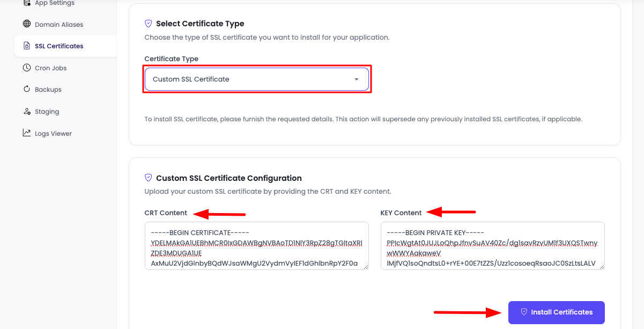Open the Certificate Type dropdown

tap(257, 78)
